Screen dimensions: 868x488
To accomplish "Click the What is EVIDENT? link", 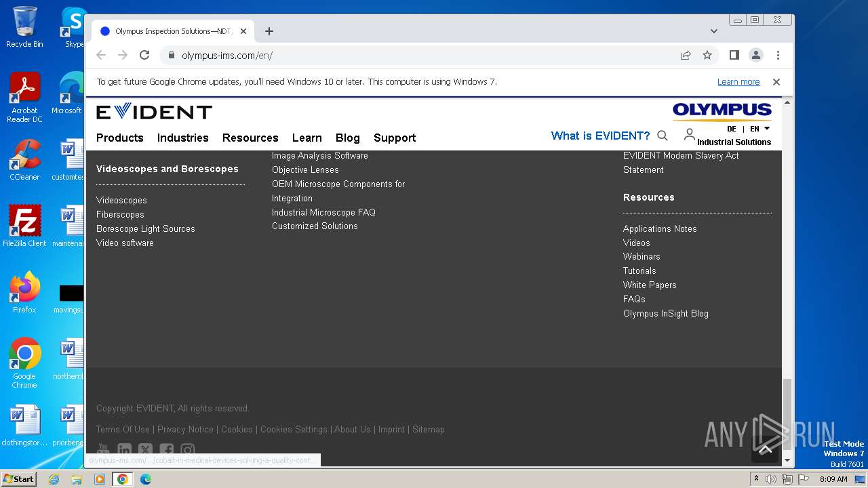I will 600,136.
